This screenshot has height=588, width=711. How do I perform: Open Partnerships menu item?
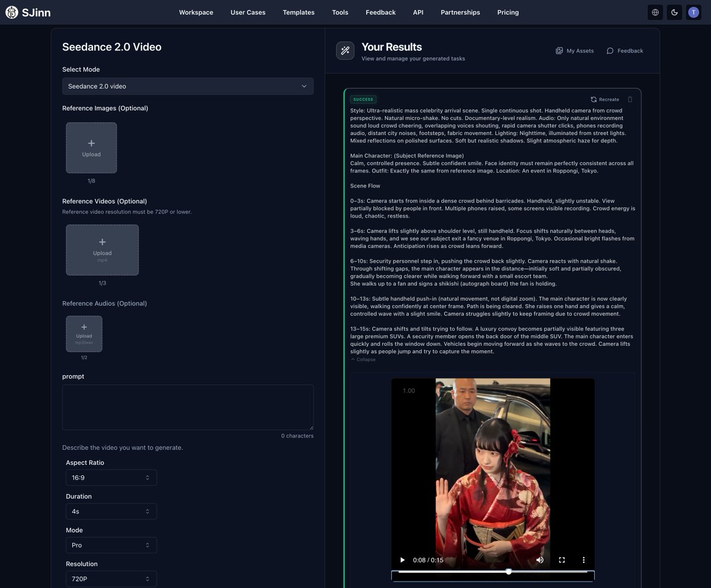[460, 12]
